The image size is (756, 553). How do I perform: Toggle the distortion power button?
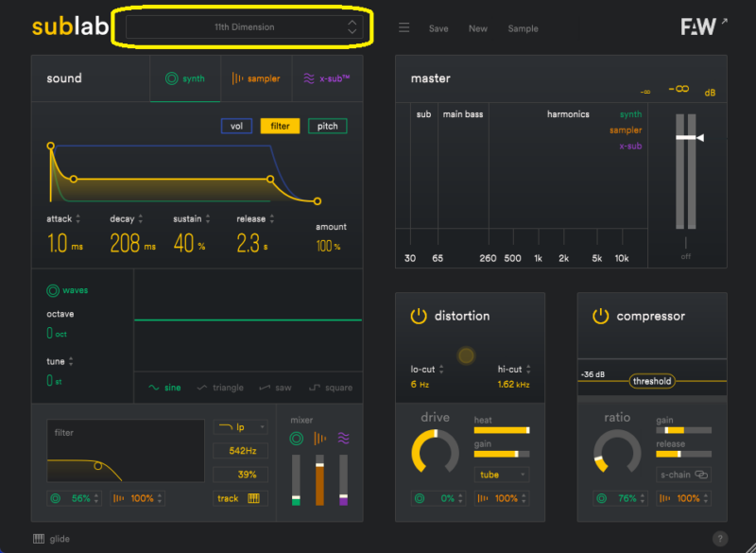[419, 316]
